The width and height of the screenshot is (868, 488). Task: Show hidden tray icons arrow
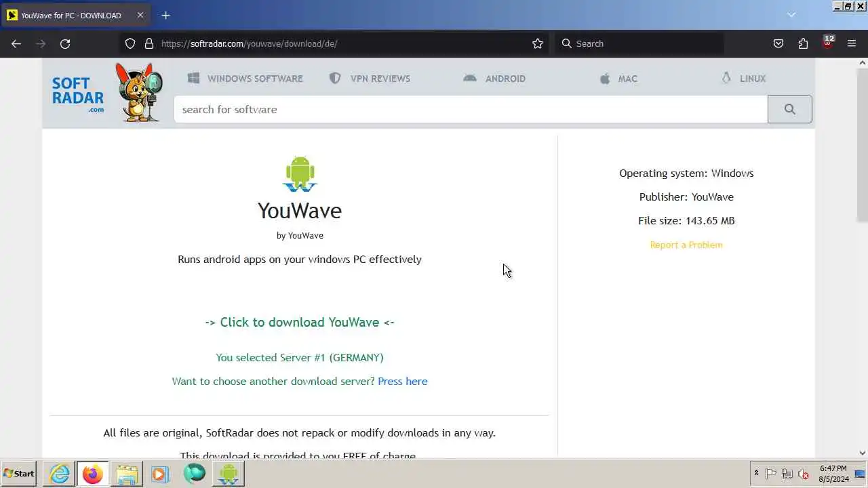756,474
